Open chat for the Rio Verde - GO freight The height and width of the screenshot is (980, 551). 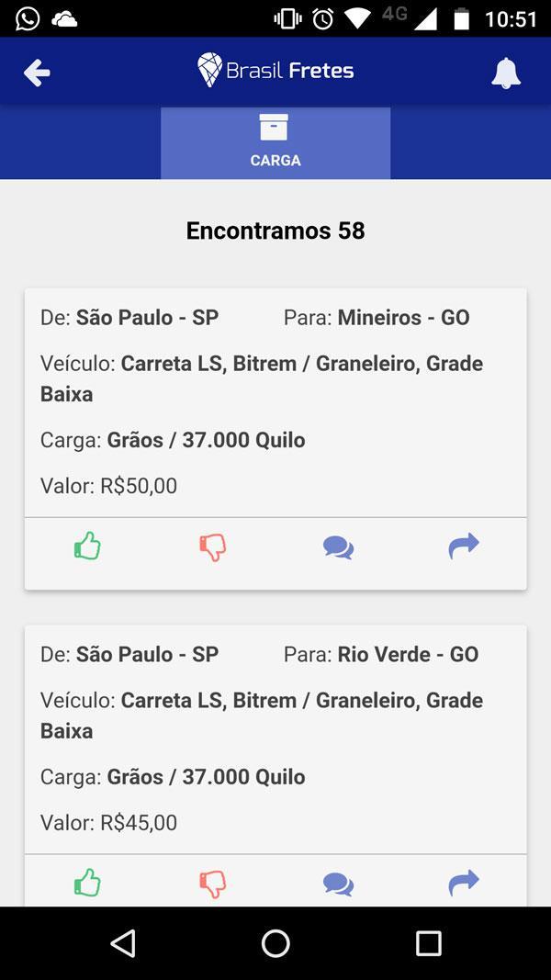coord(338,883)
